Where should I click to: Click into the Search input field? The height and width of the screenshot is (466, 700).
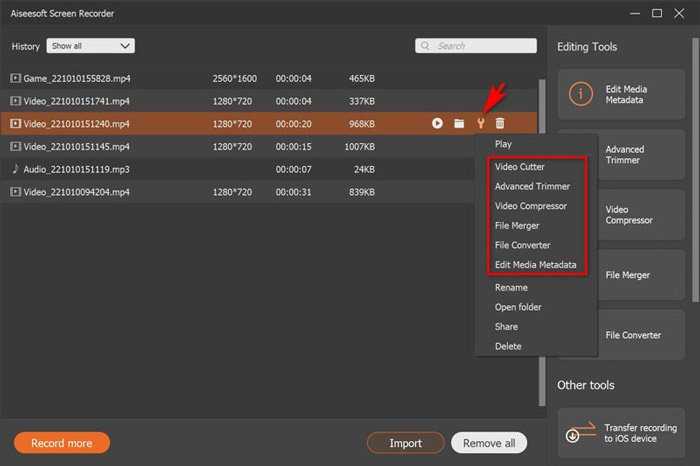tap(476, 46)
